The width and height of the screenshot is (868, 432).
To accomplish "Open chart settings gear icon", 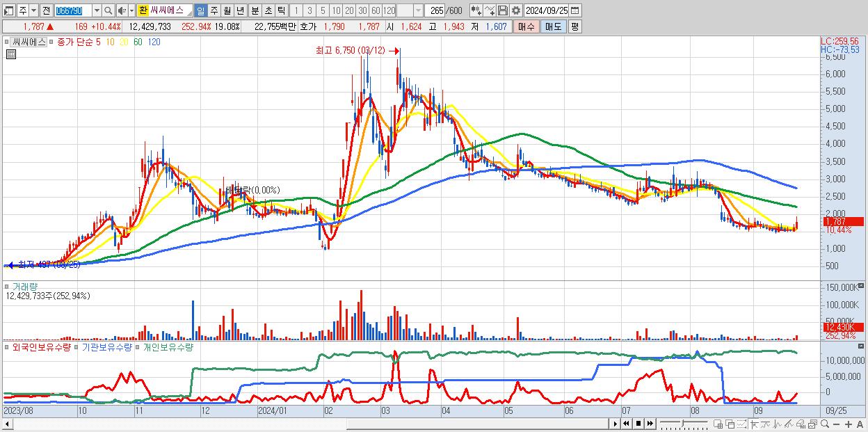I will pos(516,10).
